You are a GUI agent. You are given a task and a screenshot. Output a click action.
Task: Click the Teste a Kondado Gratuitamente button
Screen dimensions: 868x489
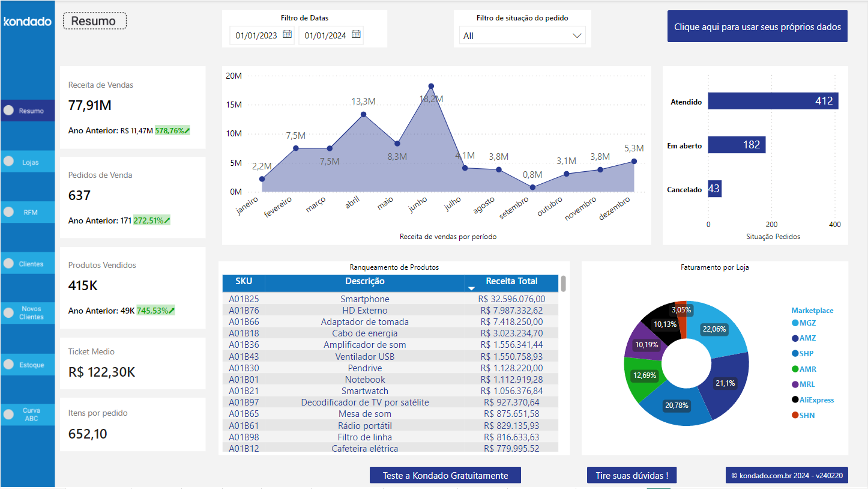444,475
